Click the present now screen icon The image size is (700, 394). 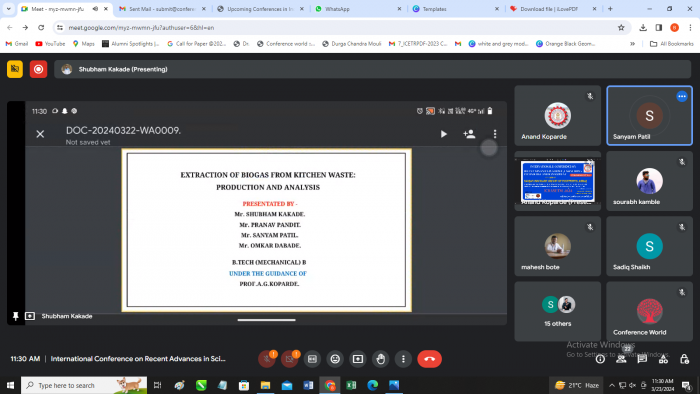358,359
